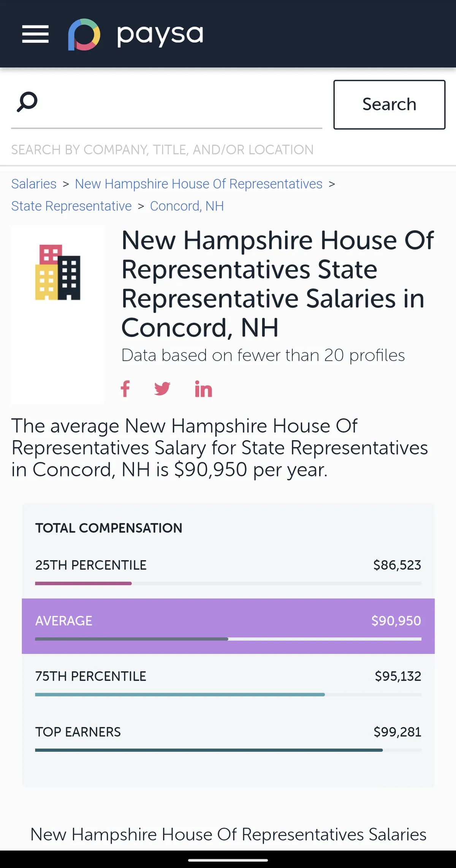The image size is (456, 868).
Task: Go to Concord, NH breadcrumb link
Action: click(187, 206)
